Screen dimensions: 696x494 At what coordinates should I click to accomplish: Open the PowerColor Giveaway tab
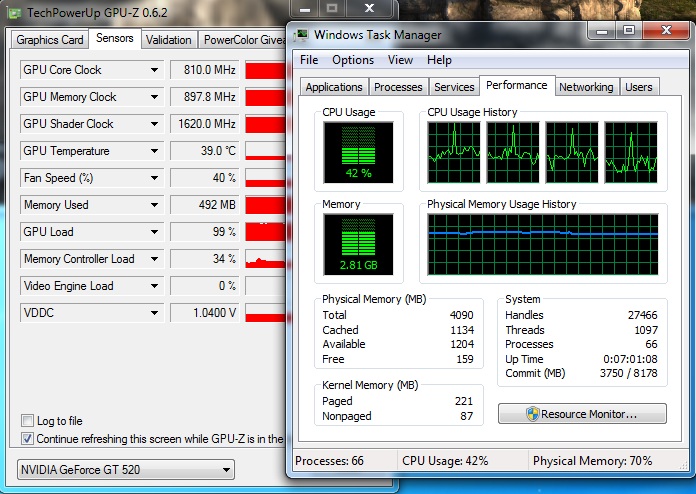tap(243, 40)
